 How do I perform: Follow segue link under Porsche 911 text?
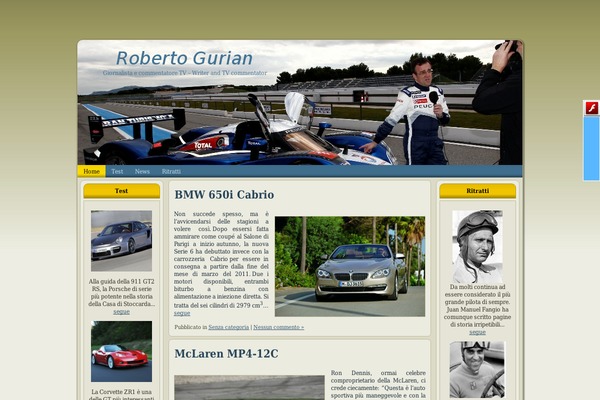[121, 312]
